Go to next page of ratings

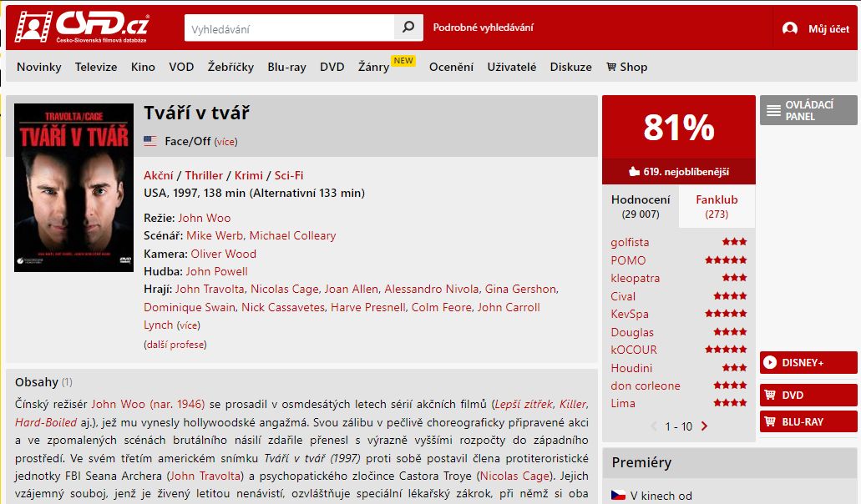click(x=705, y=426)
